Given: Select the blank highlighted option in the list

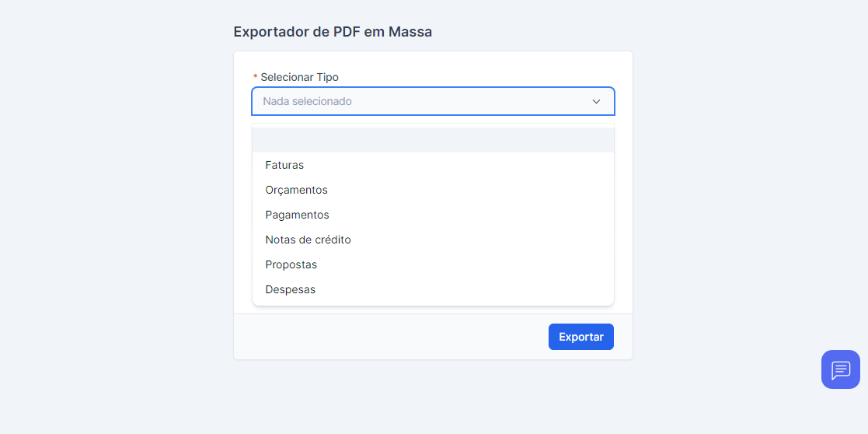Looking at the screenshot, I should (x=433, y=140).
